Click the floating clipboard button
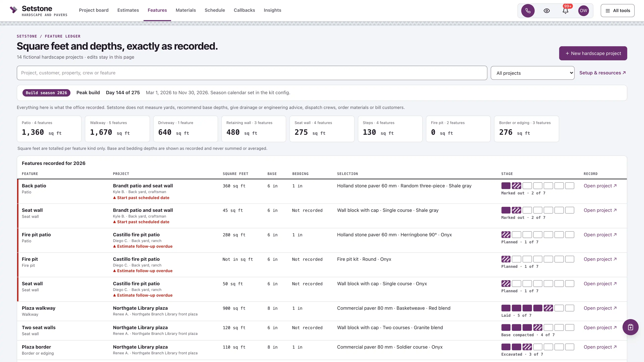This screenshot has height=362, width=644. [631, 327]
